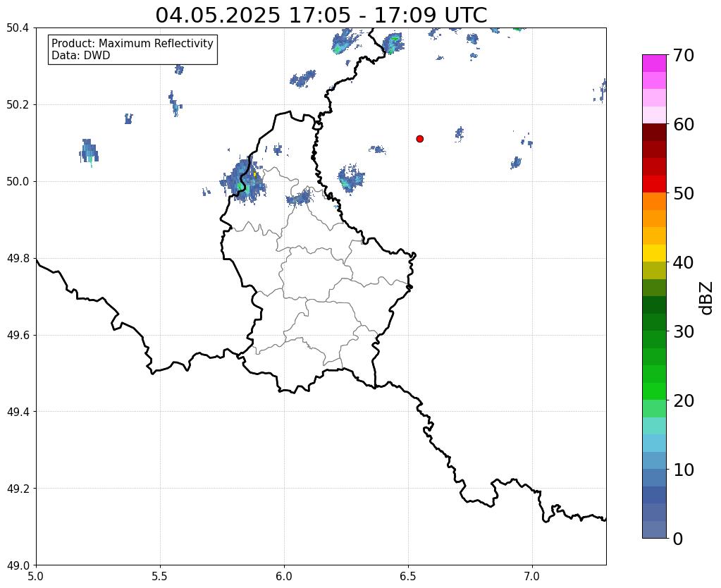Select the 20 value on the colorbar

point(684,400)
